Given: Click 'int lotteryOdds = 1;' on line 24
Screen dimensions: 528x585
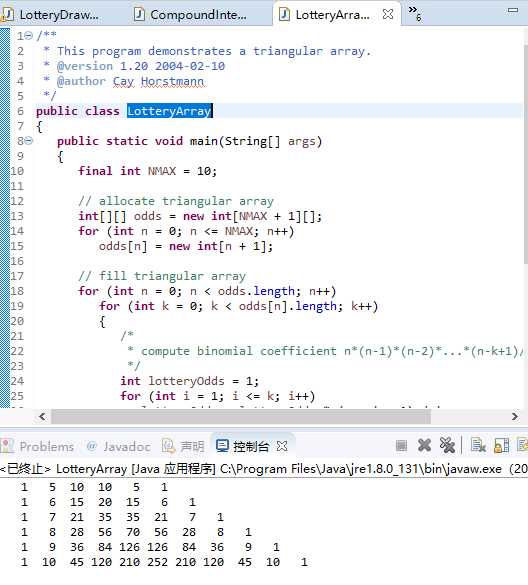Looking at the screenshot, I should coord(190,381).
